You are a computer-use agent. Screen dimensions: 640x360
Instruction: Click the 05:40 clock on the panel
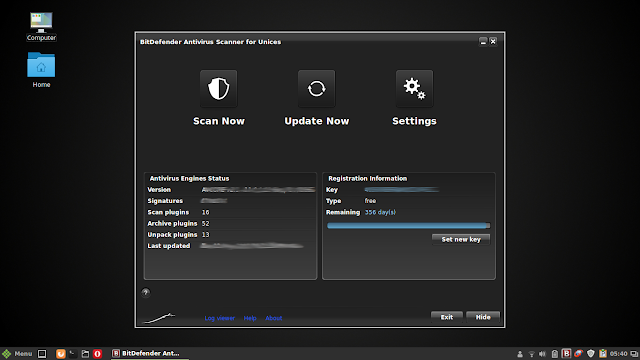(619, 354)
